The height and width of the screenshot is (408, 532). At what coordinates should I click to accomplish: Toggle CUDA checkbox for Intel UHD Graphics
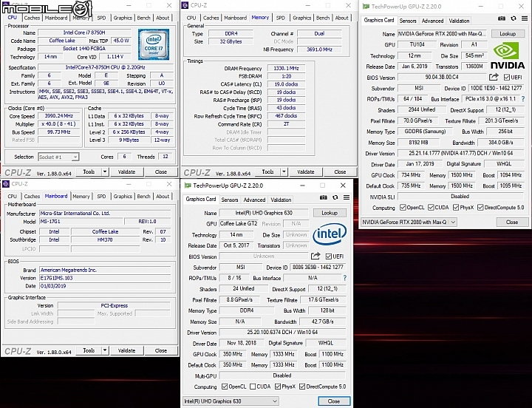(x=253, y=387)
